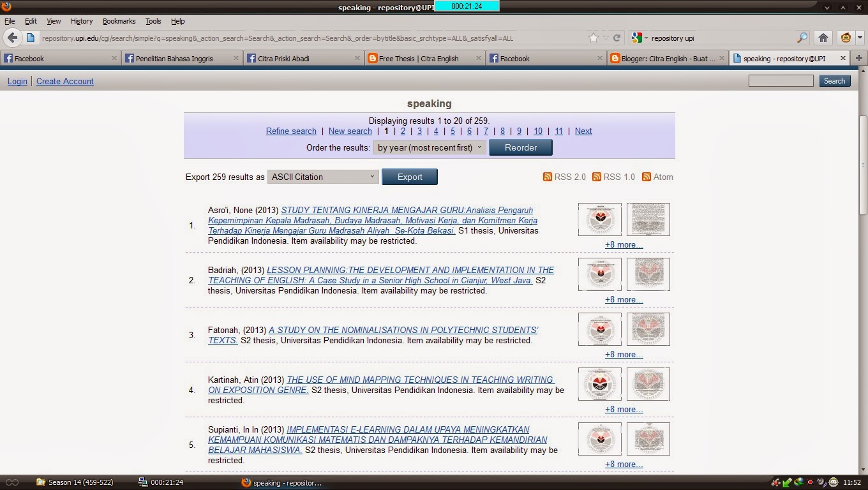The width and height of the screenshot is (868, 490).
Task: Click the bookmark star icon
Action: coord(592,38)
